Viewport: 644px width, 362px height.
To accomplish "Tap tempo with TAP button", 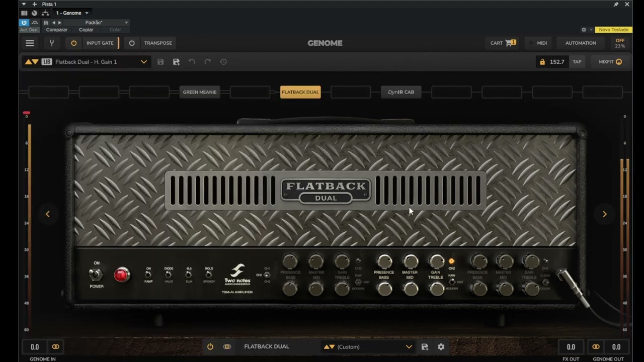I will [x=577, y=62].
